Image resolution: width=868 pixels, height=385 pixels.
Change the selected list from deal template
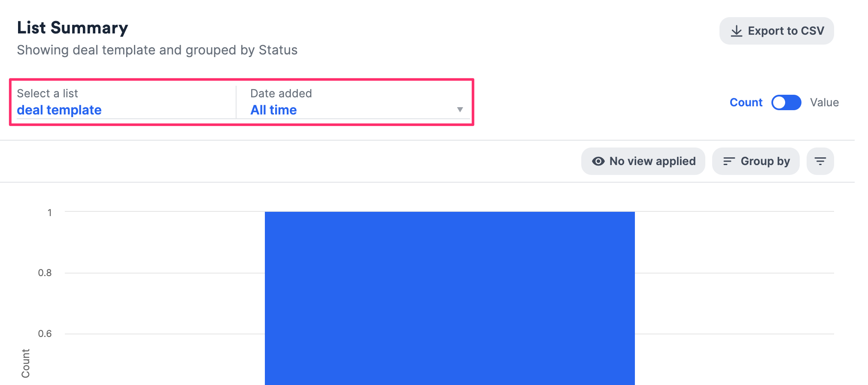point(59,110)
